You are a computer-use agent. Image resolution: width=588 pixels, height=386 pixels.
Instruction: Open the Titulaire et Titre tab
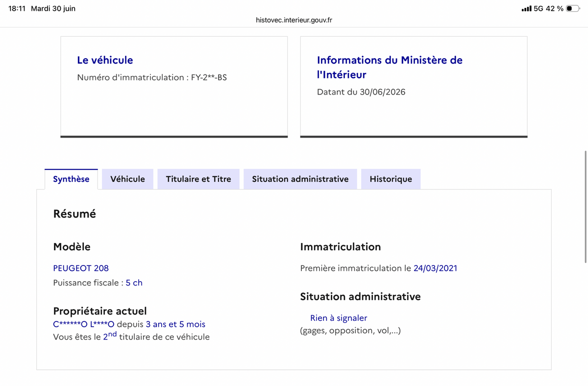[198, 179]
